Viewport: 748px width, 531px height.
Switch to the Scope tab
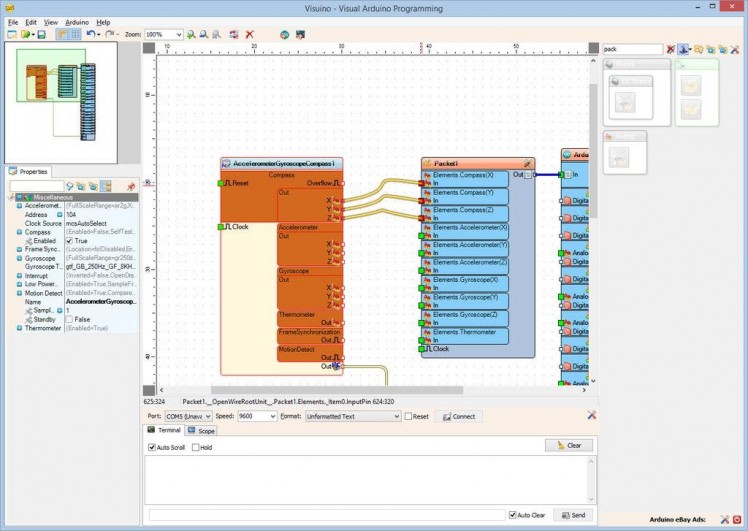click(x=202, y=431)
